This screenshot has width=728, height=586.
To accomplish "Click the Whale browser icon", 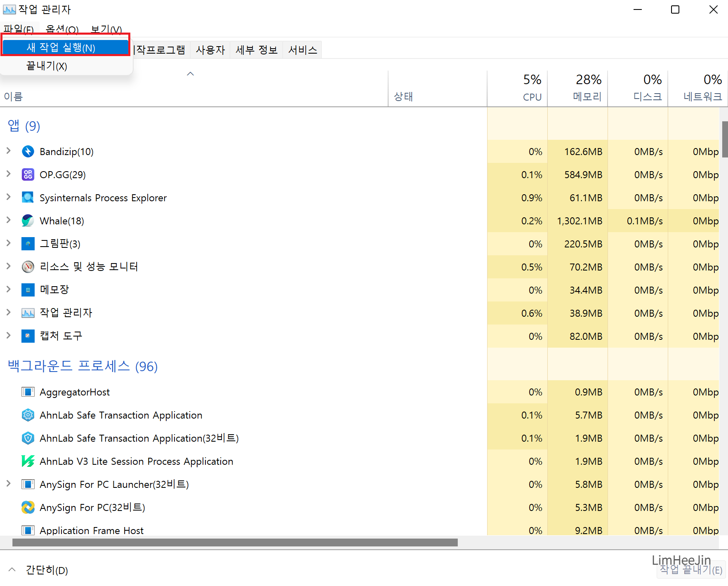I will point(28,221).
